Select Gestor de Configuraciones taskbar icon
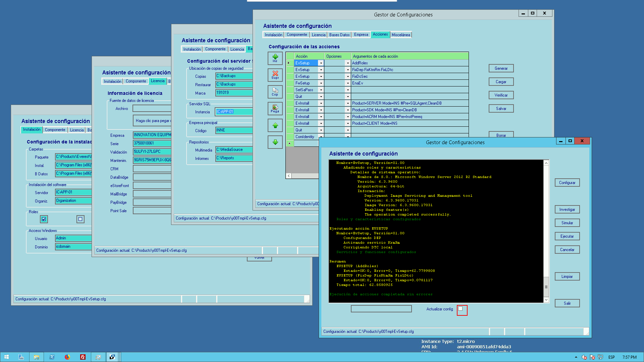The height and width of the screenshot is (362, 644). 112,357
